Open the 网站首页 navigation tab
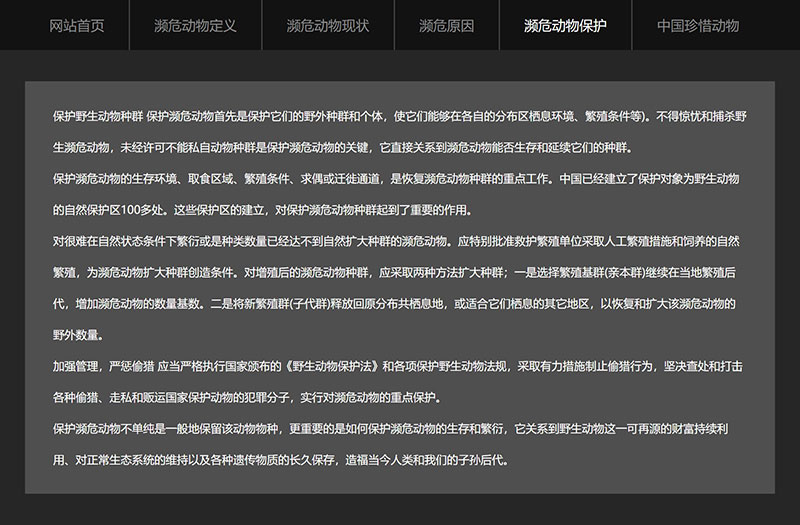 click(76, 25)
